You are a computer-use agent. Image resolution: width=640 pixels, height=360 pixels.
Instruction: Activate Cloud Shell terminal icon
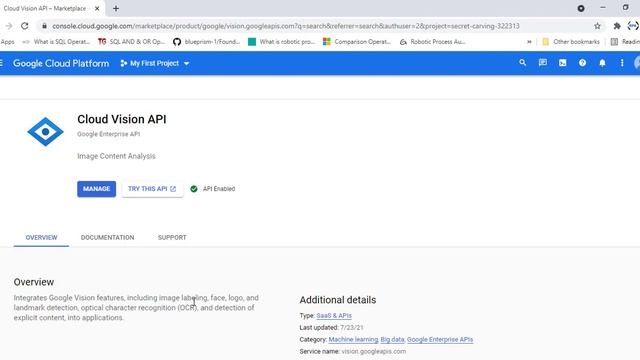coord(562,63)
